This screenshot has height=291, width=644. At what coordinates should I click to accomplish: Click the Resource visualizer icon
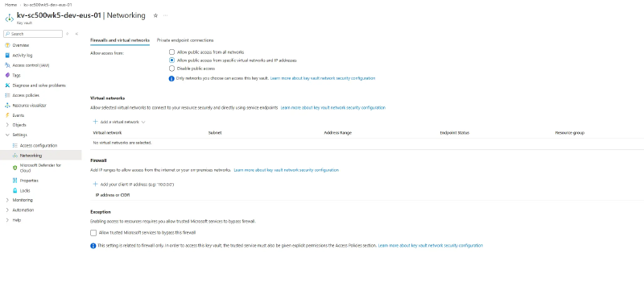pos(7,106)
